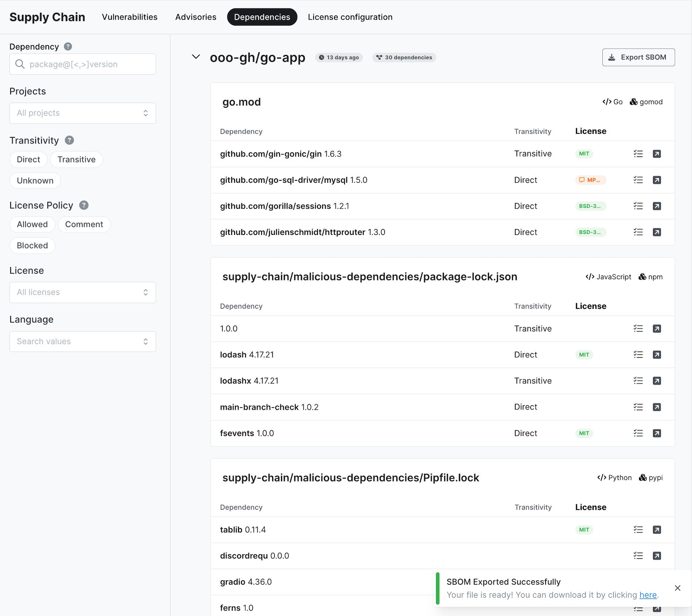This screenshot has width=692, height=616.
Task: Click the MP license badge for mysql
Action: click(590, 180)
